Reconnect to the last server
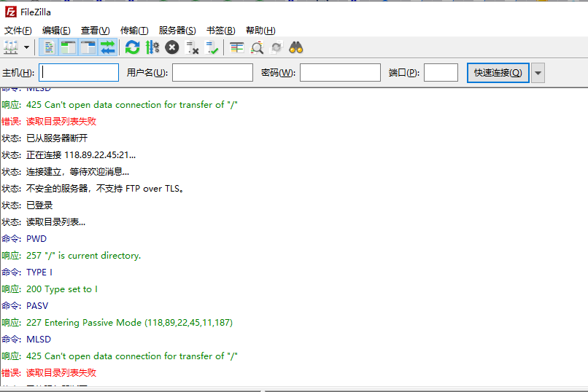 coord(212,47)
